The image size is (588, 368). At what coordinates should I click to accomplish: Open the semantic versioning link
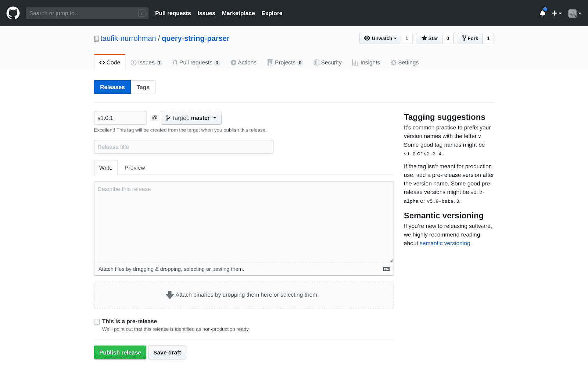coord(445,243)
